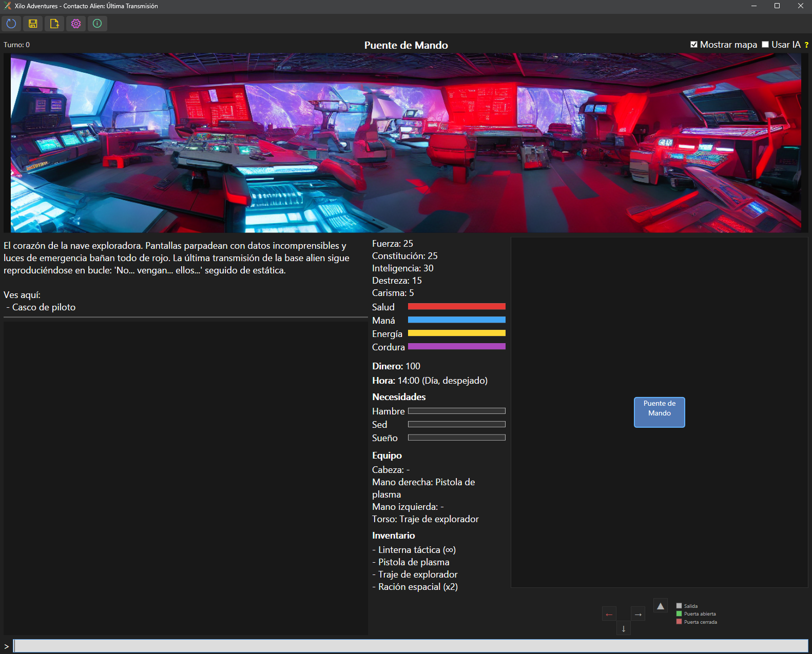The width and height of the screenshot is (812, 654).
Task: Close the Xilo Adventures window
Action: point(801,6)
